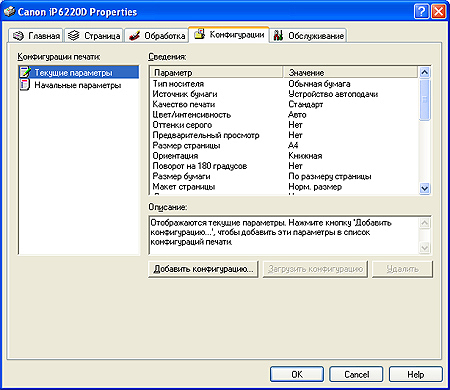Viewport: 450px width, 390px height.
Task: Click the Цвет/интенсивность row
Action: (284, 115)
